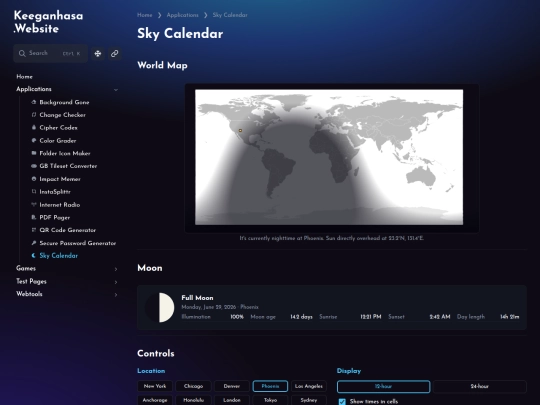Choose the Chicago location button
The width and height of the screenshot is (540, 405).
(193, 386)
